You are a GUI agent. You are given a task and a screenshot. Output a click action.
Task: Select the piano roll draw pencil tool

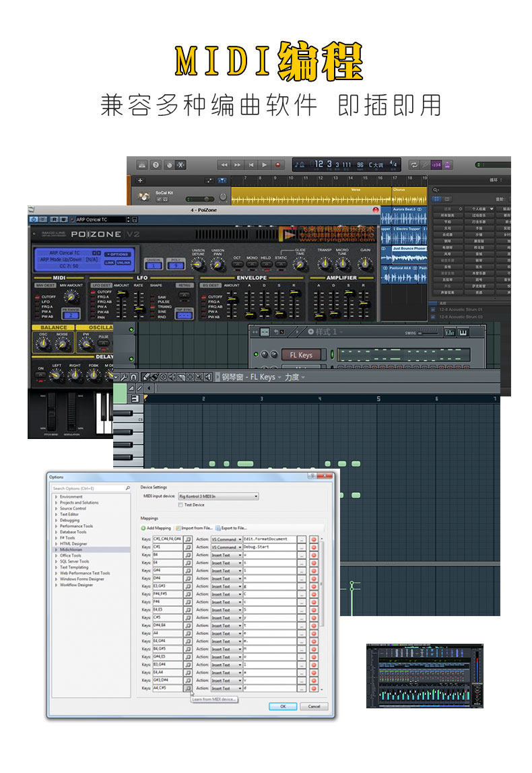[x=146, y=377]
